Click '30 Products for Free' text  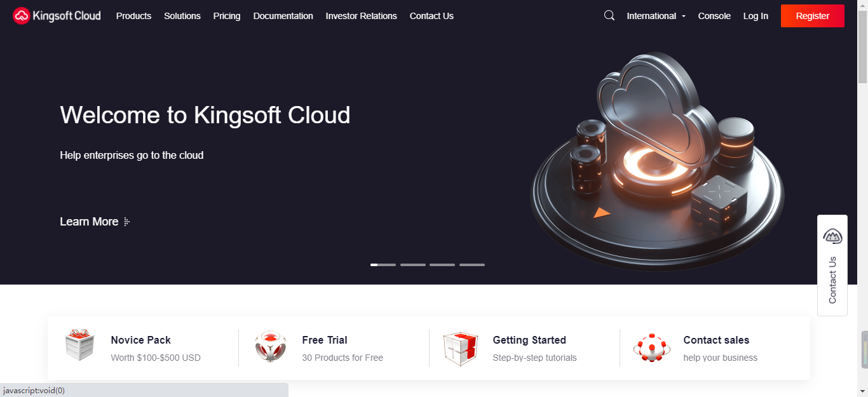(x=342, y=358)
